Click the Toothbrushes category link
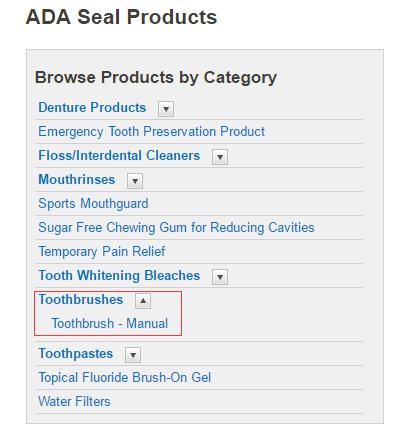 click(81, 300)
